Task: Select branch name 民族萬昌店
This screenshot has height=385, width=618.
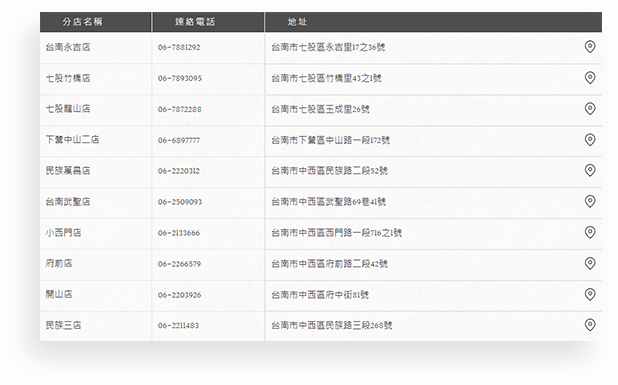Action: [68, 171]
